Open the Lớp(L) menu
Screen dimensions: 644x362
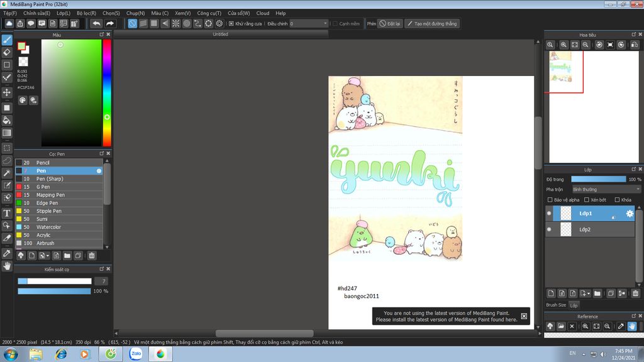click(64, 13)
